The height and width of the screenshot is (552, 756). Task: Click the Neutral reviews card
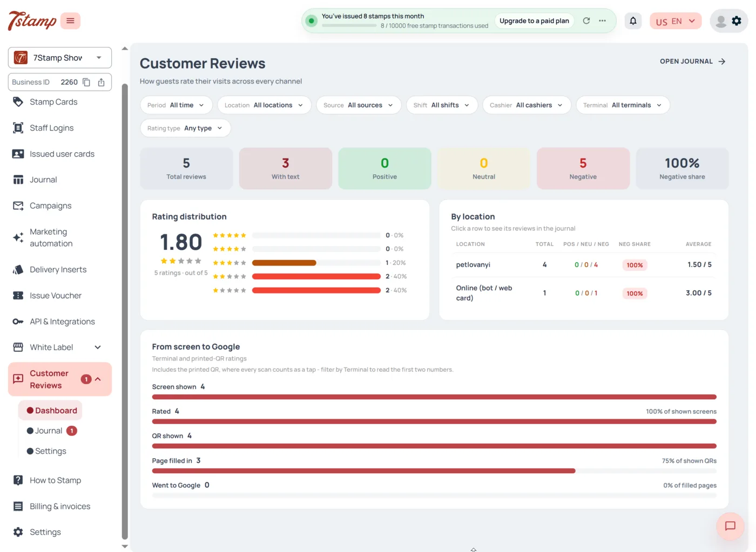[484, 168]
